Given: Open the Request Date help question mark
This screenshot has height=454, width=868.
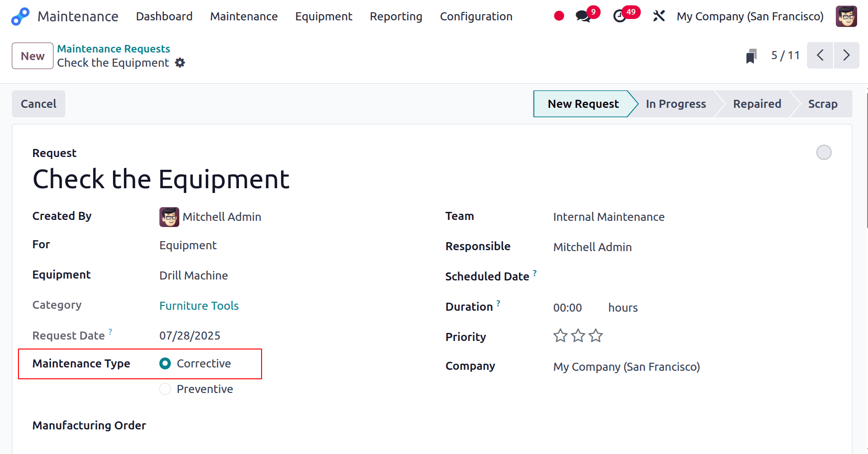Looking at the screenshot, I should pos(110,332).
